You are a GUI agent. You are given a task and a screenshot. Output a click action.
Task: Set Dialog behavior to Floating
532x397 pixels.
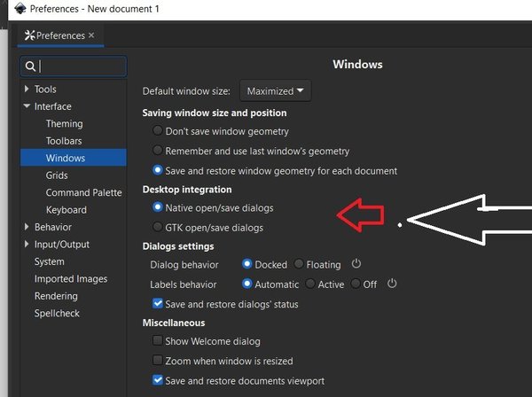[299, 264]
